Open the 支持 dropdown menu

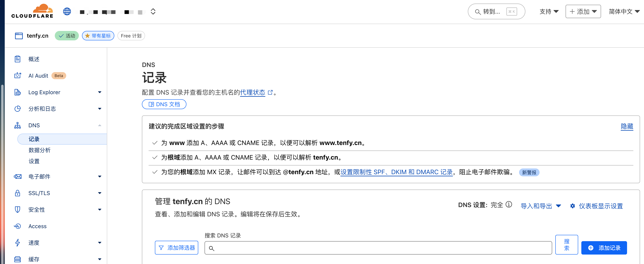[549, 11]
